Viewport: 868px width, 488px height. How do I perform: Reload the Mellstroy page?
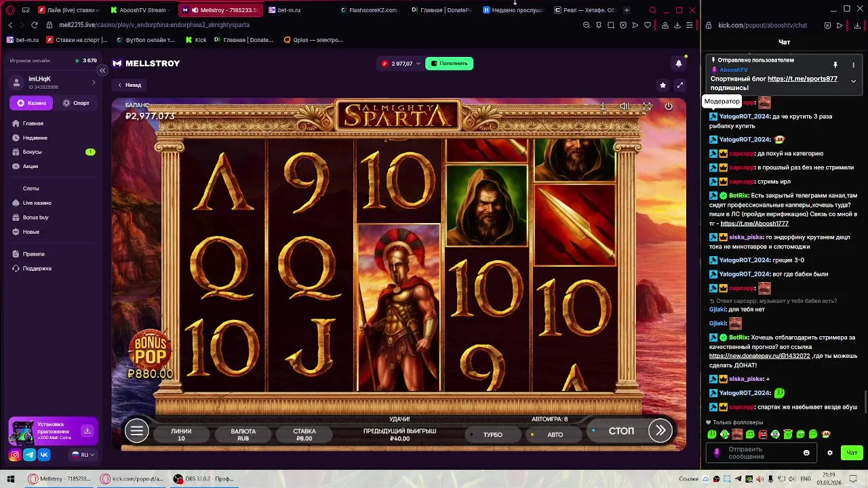35,25
